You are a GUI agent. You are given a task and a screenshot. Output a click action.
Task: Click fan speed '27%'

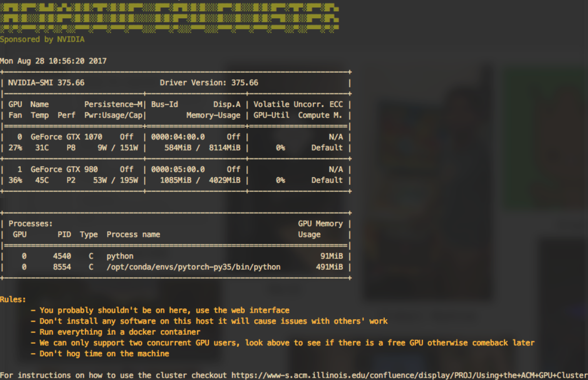pos(15,148)
